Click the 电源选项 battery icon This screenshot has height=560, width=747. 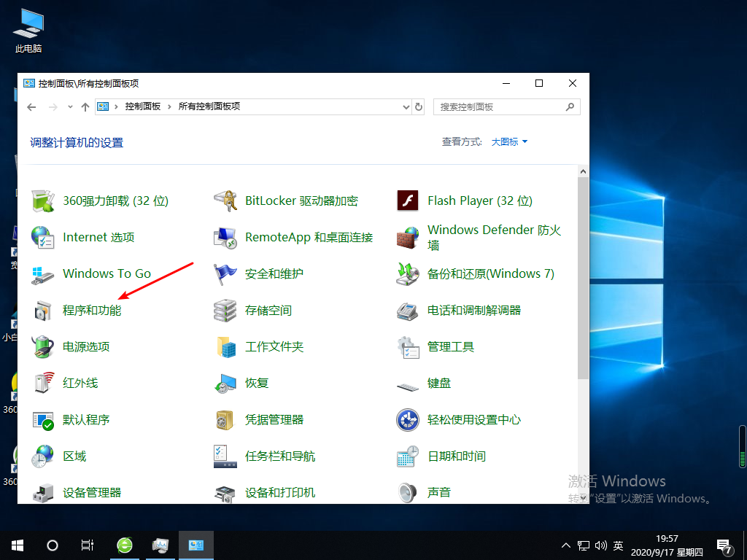point(43,347)
